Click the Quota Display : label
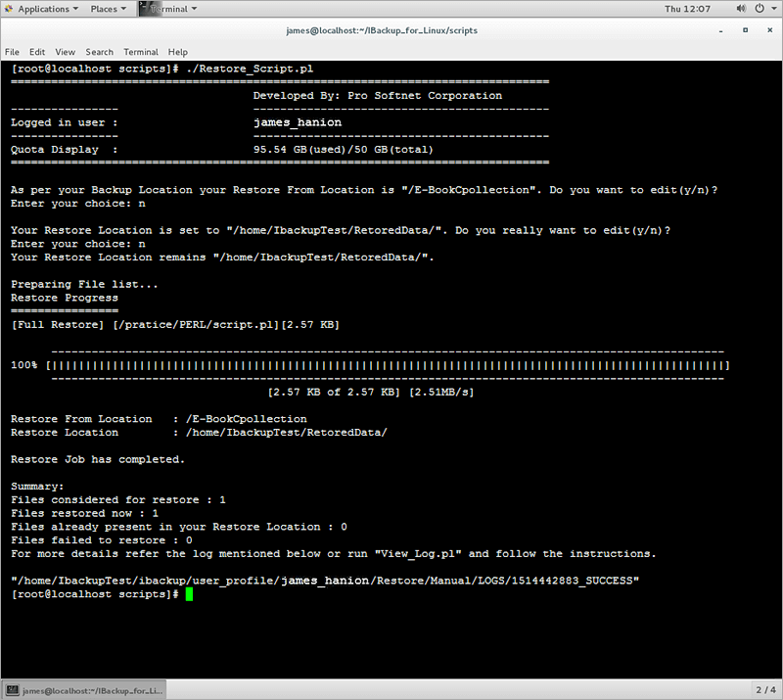This screenshot has height=700, width=783. [x=65, y=150]
